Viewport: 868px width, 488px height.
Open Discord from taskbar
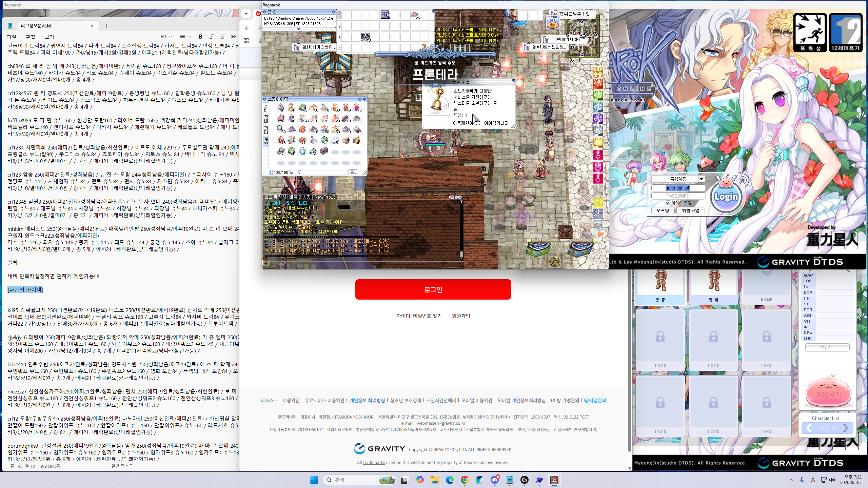point(495,480)
